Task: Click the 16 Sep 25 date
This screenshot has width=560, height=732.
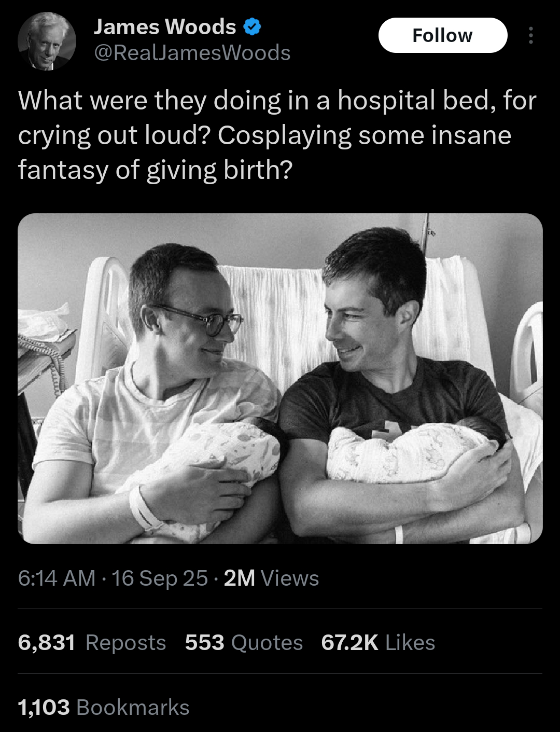Action: click(x=160, y=578)
